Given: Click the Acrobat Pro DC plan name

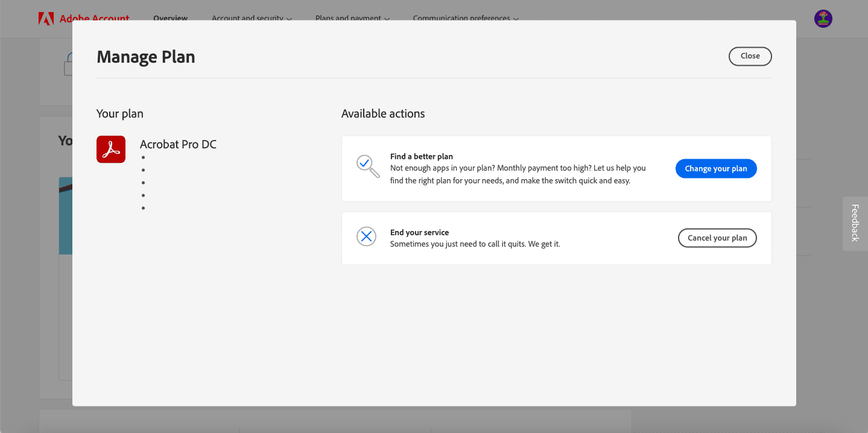Looking at the screenshot, I should 178,144.
